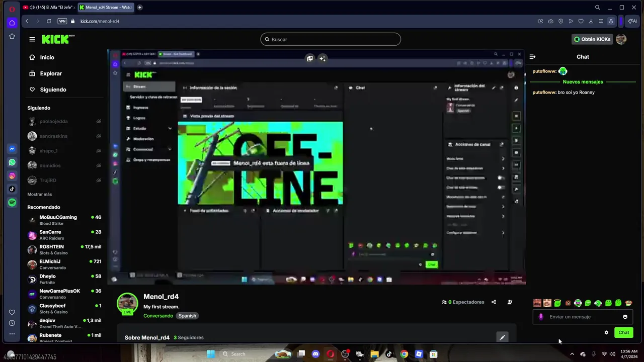The width and height of the screenshot is (644, 362).
Task: Open user profile avatar menu
Action: (621, 39)
